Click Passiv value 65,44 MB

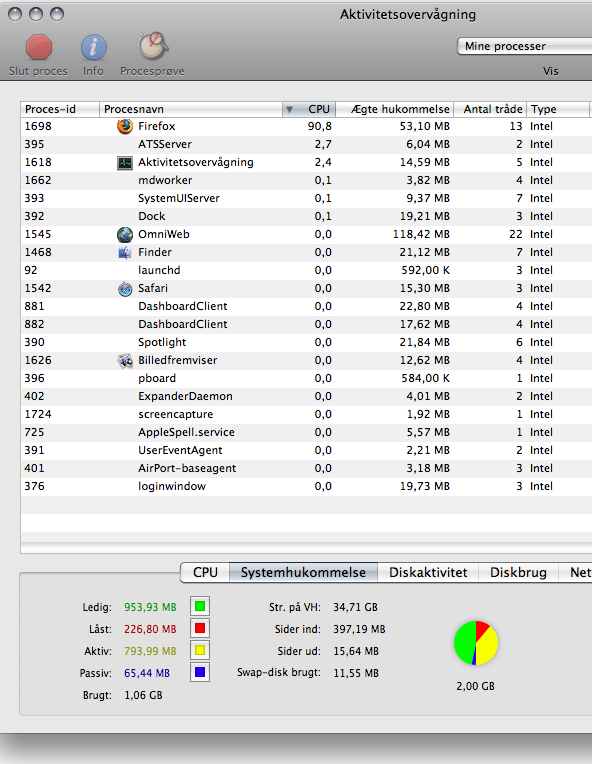(147, 673)
